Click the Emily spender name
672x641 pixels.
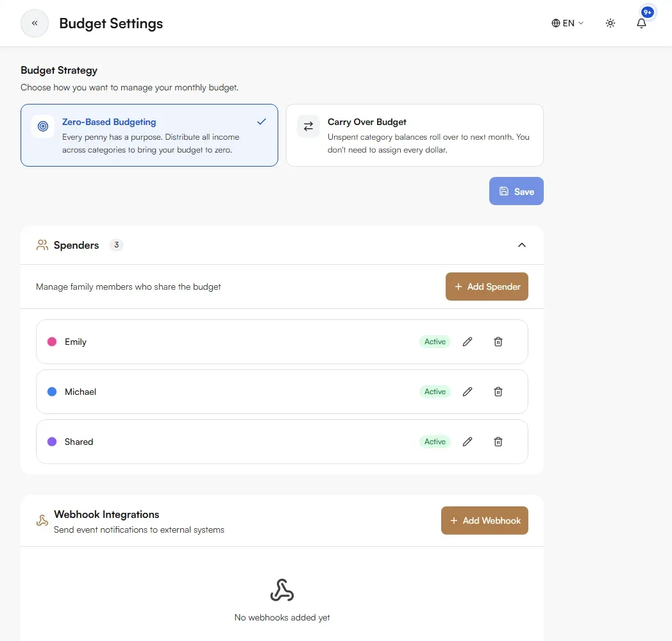coord(76,342)
